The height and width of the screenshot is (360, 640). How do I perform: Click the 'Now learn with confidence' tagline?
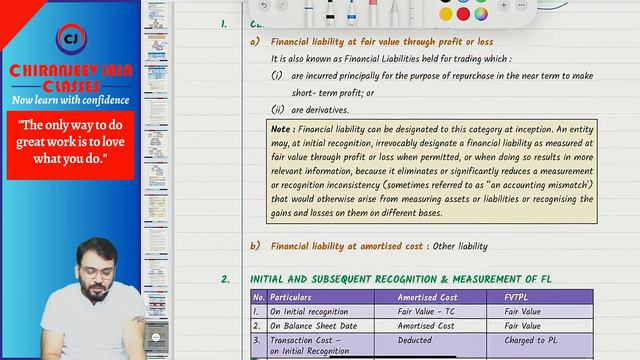(x=71, y=100)
